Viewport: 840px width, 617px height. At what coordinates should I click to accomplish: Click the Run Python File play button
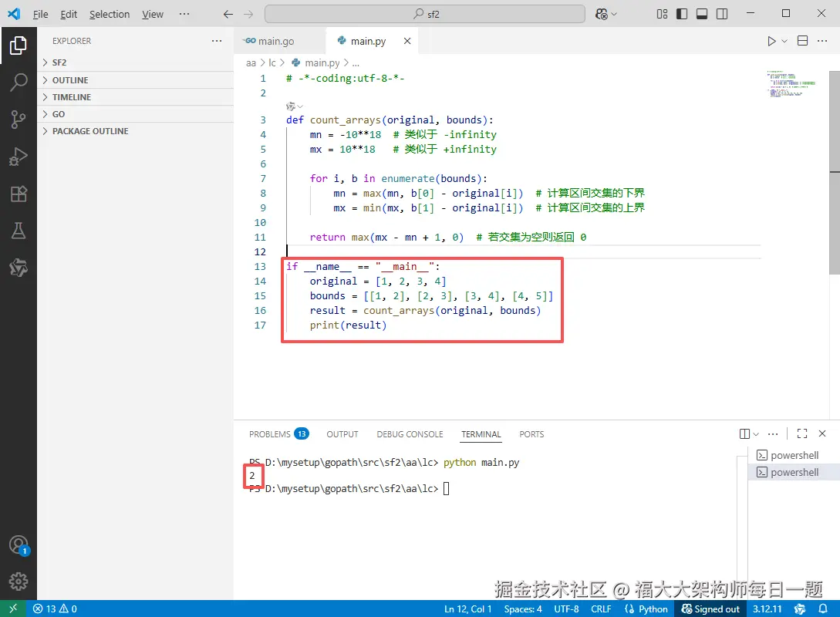(771, 41)
